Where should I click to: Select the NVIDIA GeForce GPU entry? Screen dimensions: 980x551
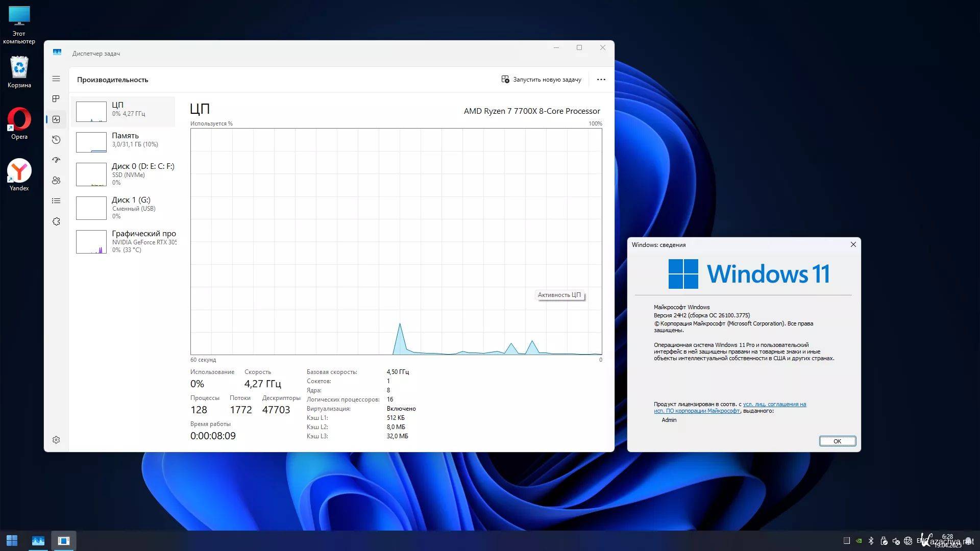(124, 241)
